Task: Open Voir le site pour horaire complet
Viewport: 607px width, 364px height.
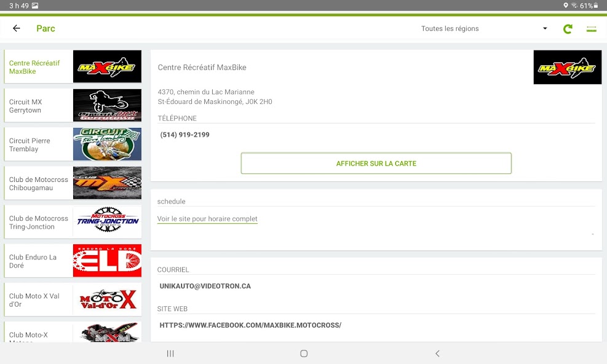Action: click(x=207, y=219)
